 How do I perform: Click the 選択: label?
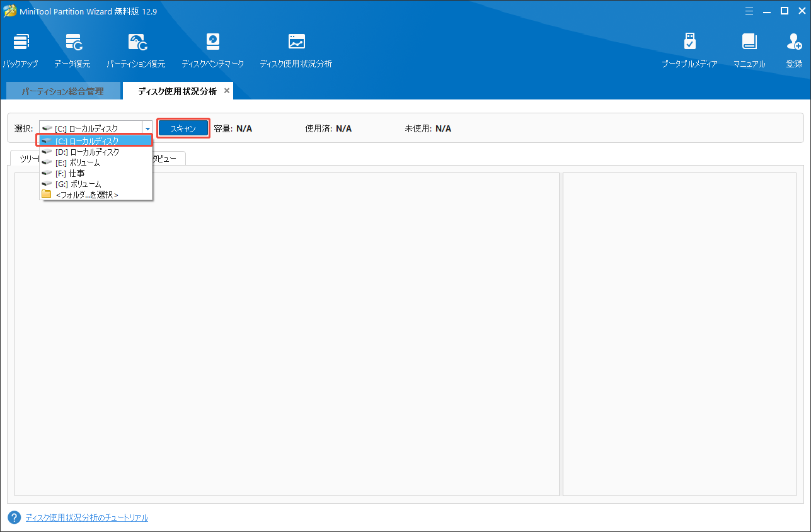(x=23, y=128)
